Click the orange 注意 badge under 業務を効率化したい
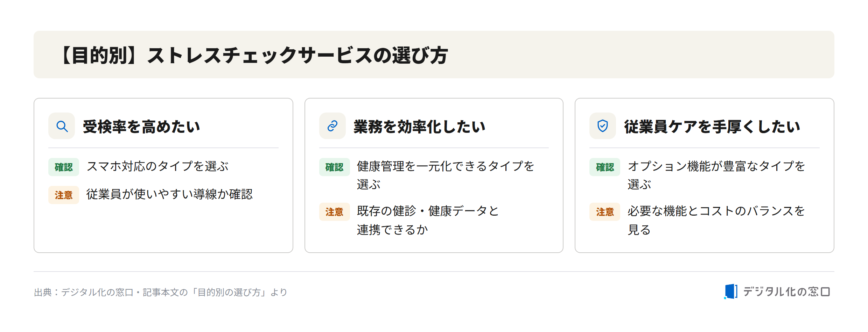The height and width of the screenshot is (332, 868). [334, 212]
